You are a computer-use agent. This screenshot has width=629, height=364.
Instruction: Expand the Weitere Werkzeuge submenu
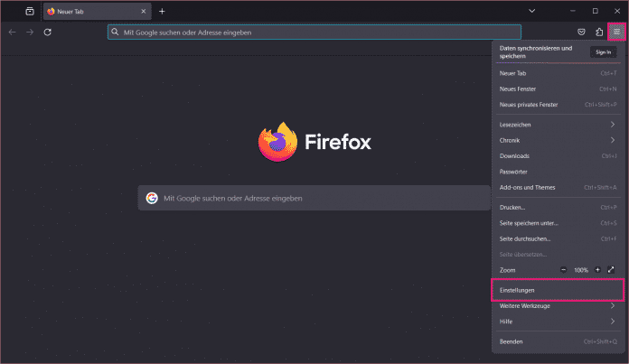click(x=557, y=305)
